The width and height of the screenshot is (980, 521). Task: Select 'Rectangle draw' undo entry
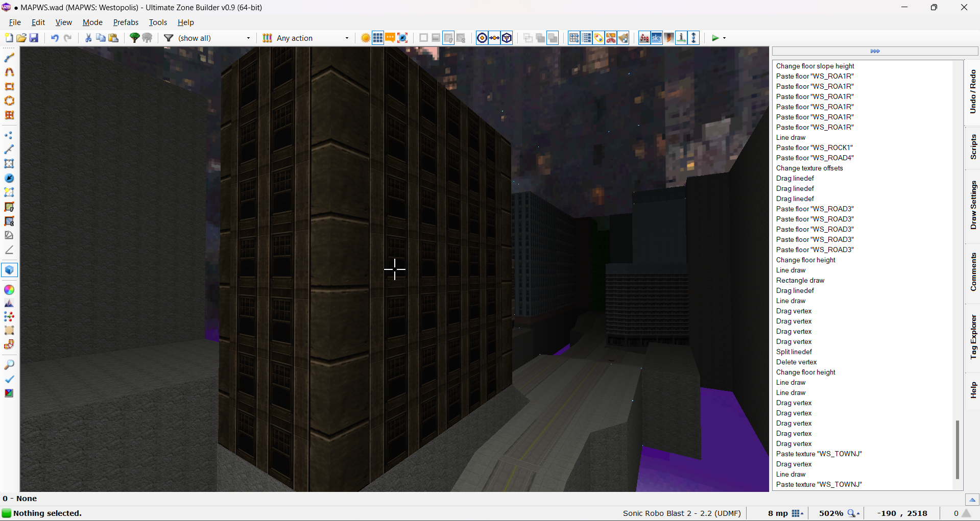[x=800, y=280]
